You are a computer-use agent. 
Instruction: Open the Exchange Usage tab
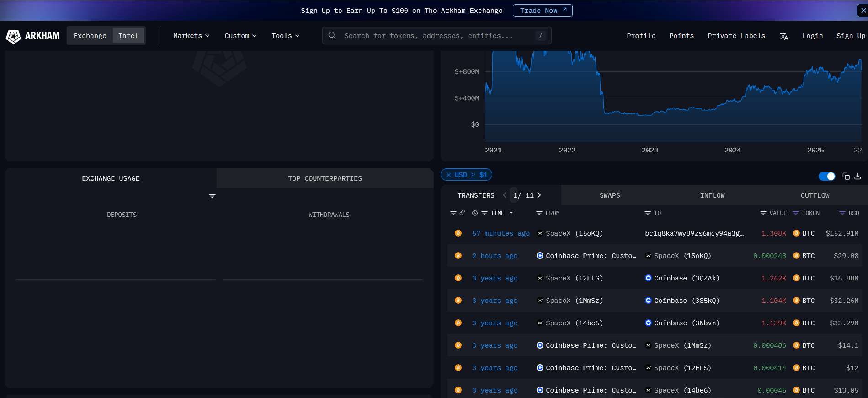click(111, 178)
